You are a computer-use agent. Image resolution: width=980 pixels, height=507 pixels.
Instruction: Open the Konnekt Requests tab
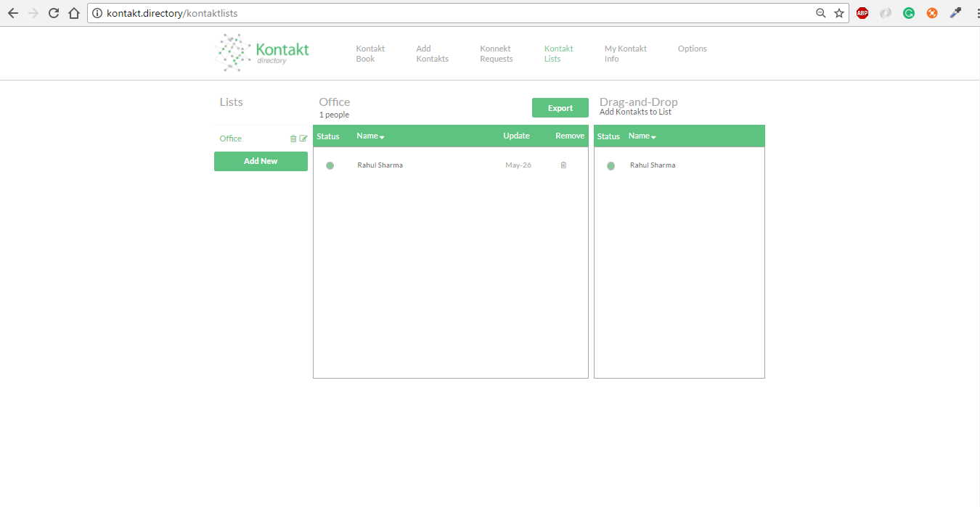[497, 54]
